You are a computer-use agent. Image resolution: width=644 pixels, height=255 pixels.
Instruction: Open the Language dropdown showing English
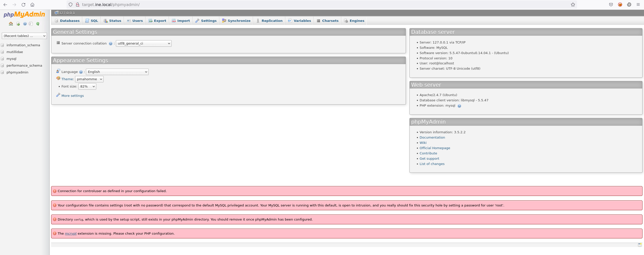pos(117,72)
